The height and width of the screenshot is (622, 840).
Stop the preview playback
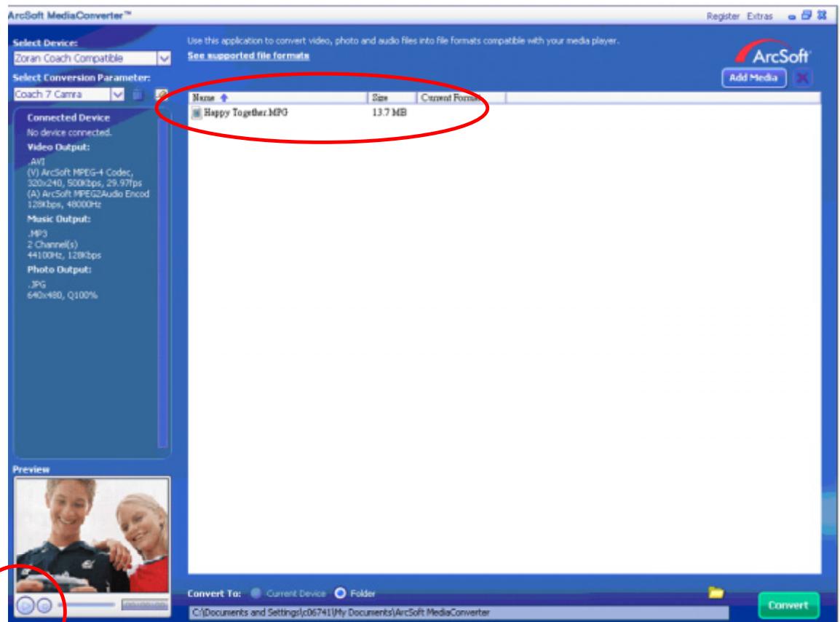pyautogui.click(x=44, y=606)
